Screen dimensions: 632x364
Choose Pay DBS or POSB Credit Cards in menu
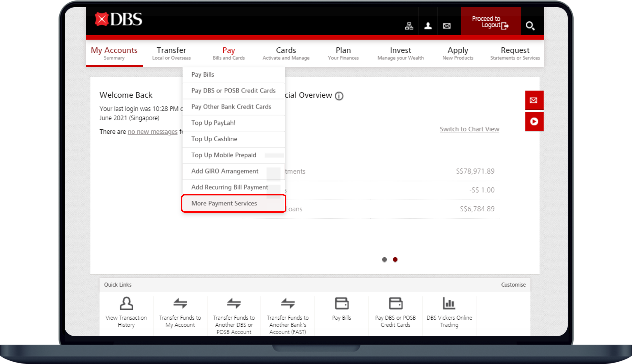coord(233,91)
